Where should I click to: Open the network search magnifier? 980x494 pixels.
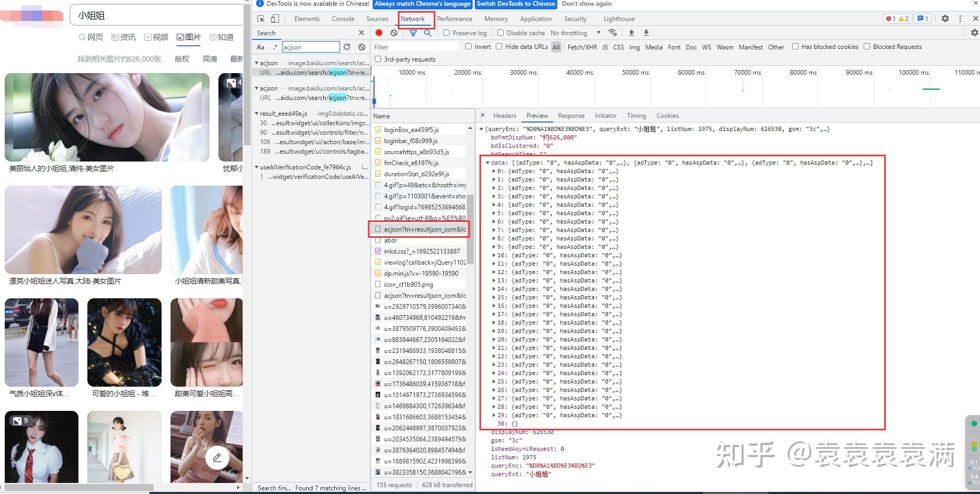[428, 33]
